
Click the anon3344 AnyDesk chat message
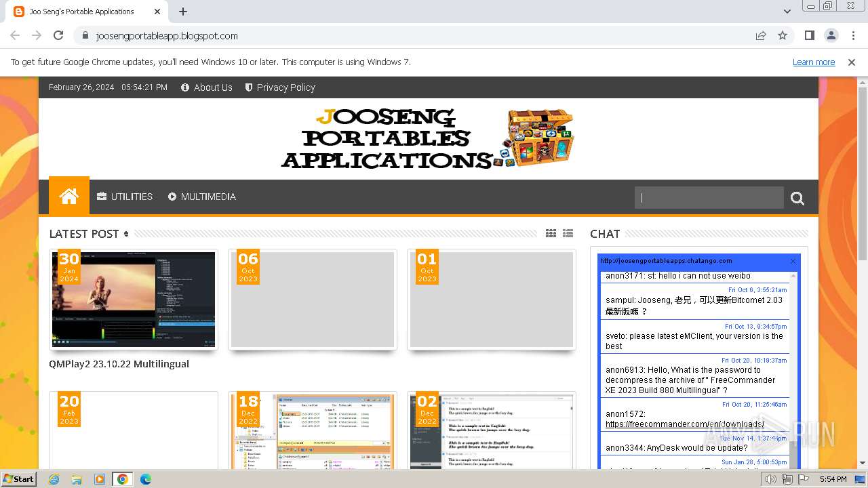(677, 448)
